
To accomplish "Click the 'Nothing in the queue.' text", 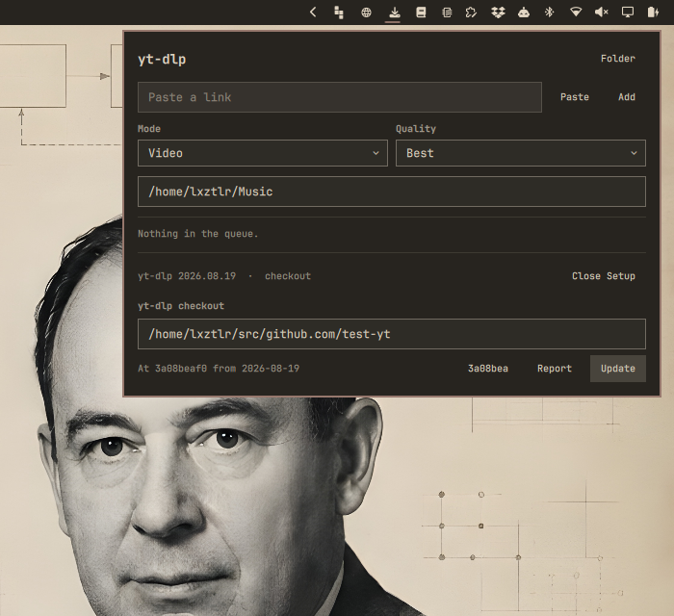I will tap(197, 234).
